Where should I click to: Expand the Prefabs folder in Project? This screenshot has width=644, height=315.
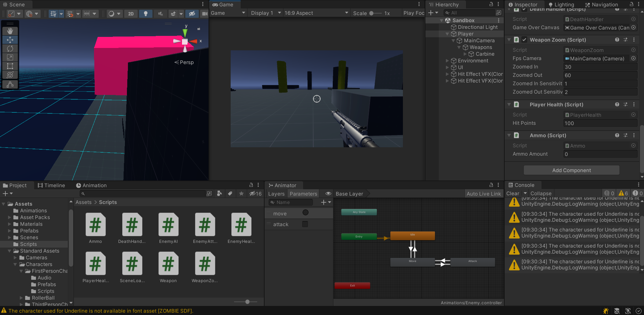pyautogui.click(x=9, y=231)
